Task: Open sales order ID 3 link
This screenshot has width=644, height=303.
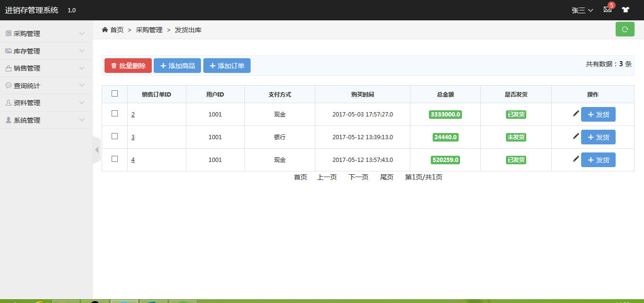Action: pyautogui.click(x=133, y=137)
